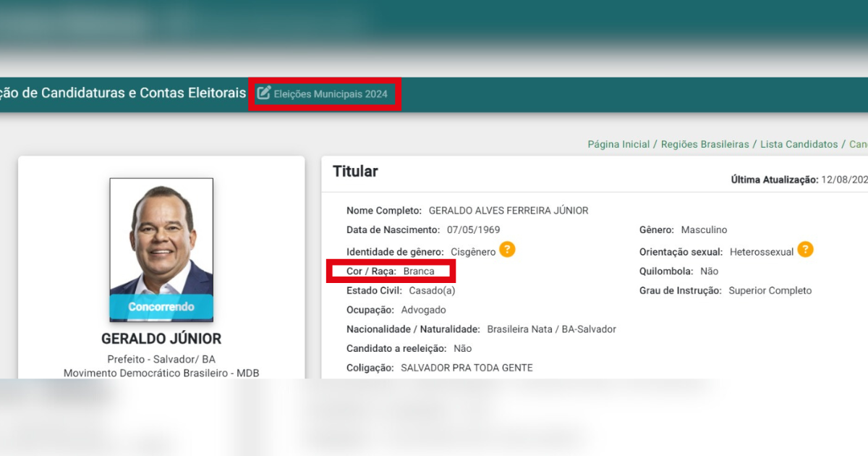
Task: Click the GERALDO JÚNIOR name heading
Action: [x=161, y=339]
